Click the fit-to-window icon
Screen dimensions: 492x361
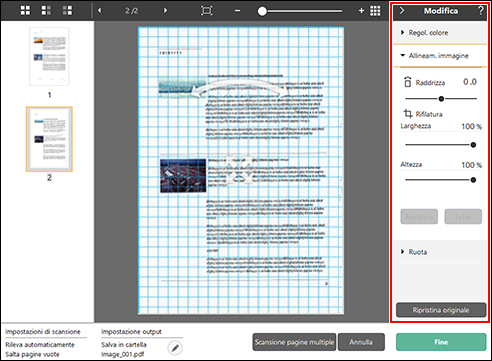(206, 11)
